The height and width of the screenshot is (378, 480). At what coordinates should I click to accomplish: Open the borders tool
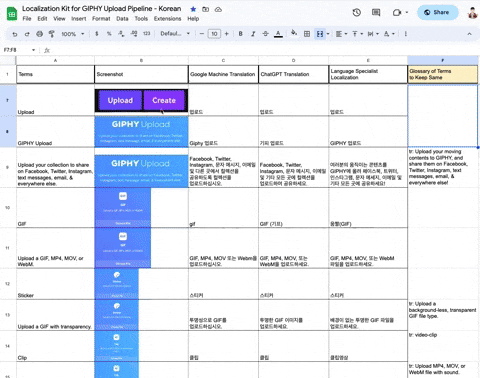click(307, 34)
